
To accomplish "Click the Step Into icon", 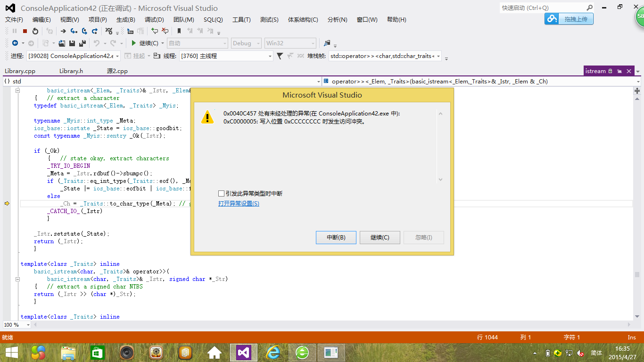I will tap(74, 31).
